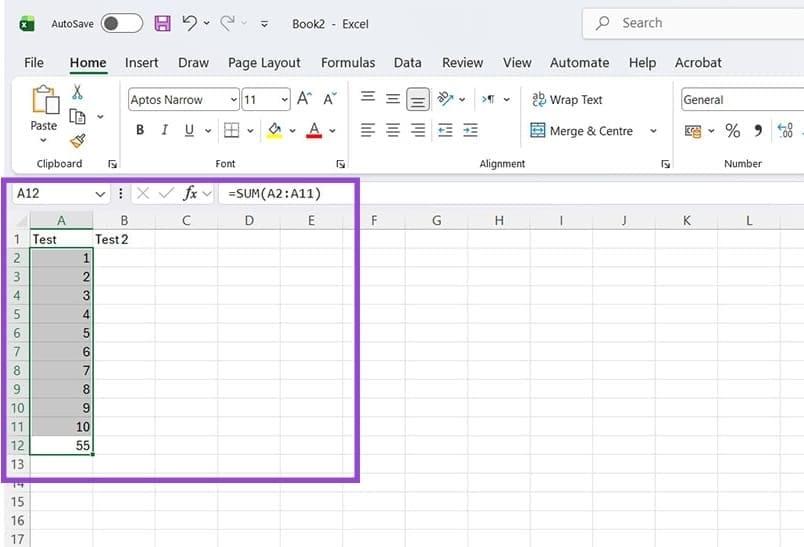Expand the Borders style dropdown arrow
The width and height of the screenshot is (804, 547).
pos(250,131)
